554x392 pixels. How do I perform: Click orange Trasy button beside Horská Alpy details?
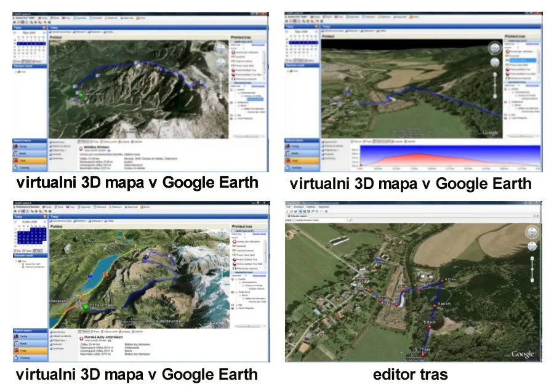click(x=30, y=350)
